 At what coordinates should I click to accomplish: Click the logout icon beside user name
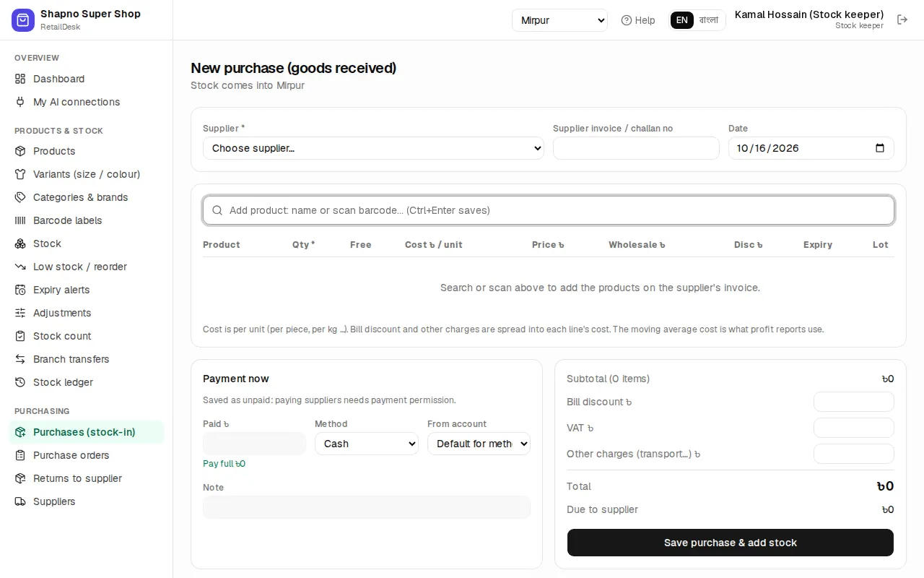coord(902,20)
